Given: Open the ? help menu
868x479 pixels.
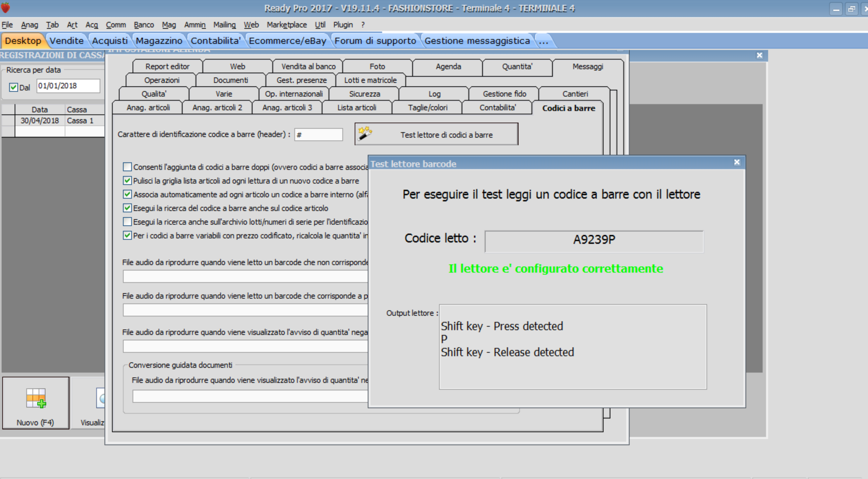Looking at the screenshot, I should 363,25.
